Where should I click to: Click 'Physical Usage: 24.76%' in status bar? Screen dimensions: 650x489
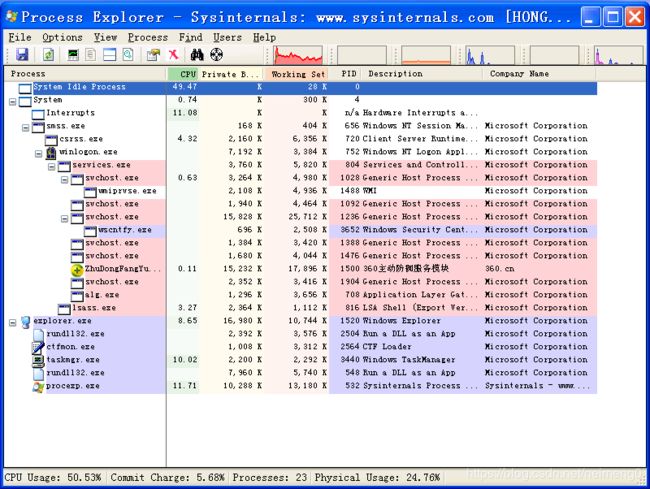click(377, 478)
